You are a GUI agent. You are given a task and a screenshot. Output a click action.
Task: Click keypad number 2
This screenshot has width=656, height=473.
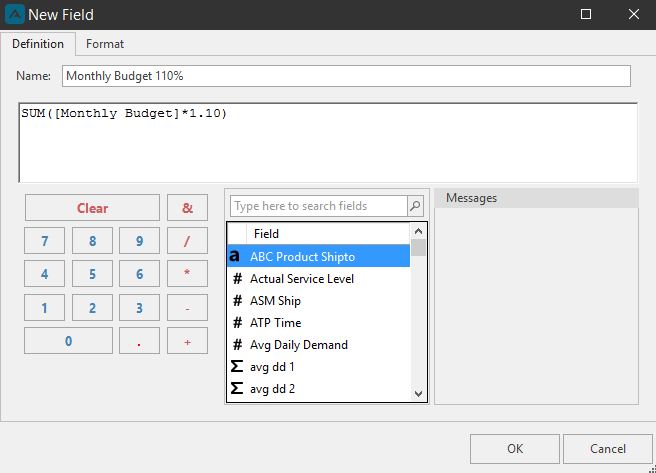92,308
